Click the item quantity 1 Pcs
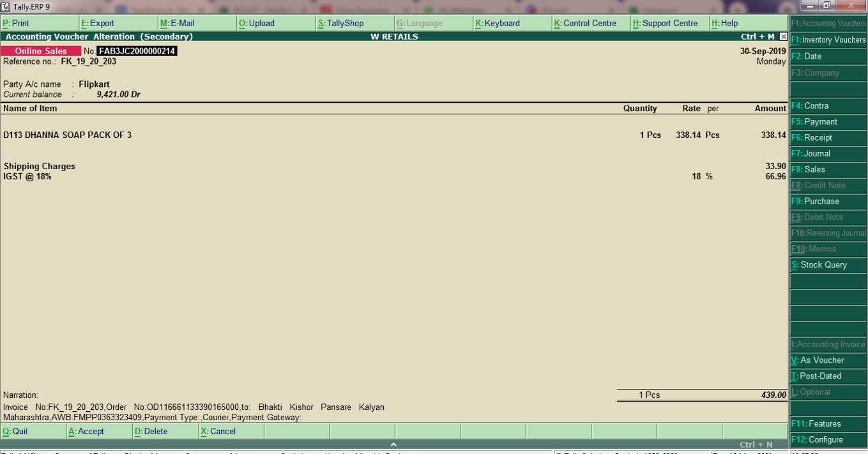Image resolution: width=868 pixels, height=454 pixels. (x=650, y=135)
